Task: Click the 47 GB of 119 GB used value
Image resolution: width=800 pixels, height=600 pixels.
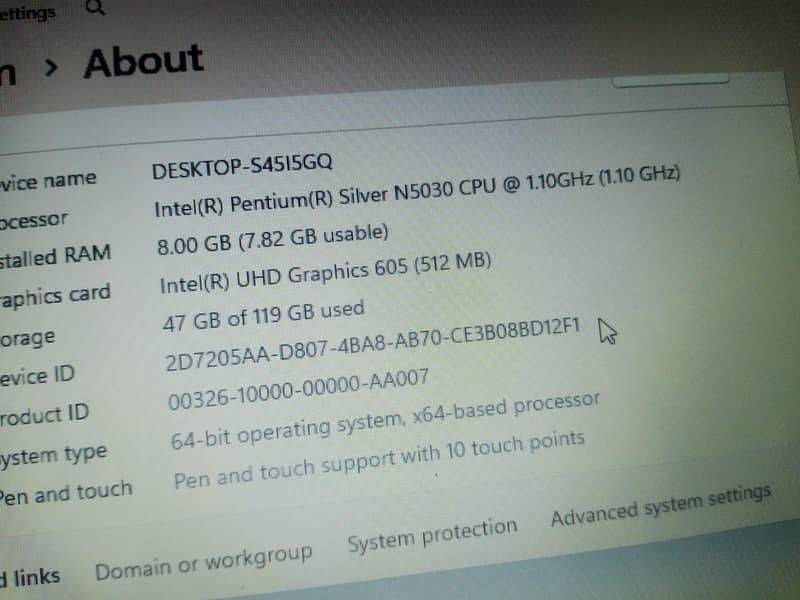Action: (263, 316)
